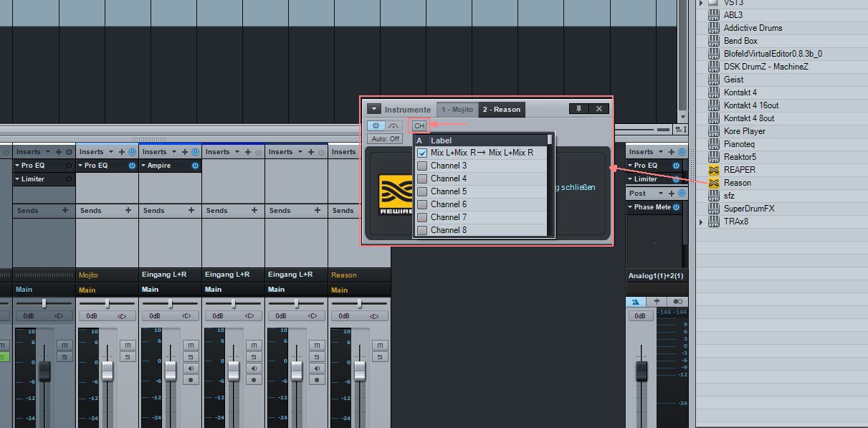Bypass the Ampire insert power button
This screenshot has height=428, width=868.
[x=195, y=166]
